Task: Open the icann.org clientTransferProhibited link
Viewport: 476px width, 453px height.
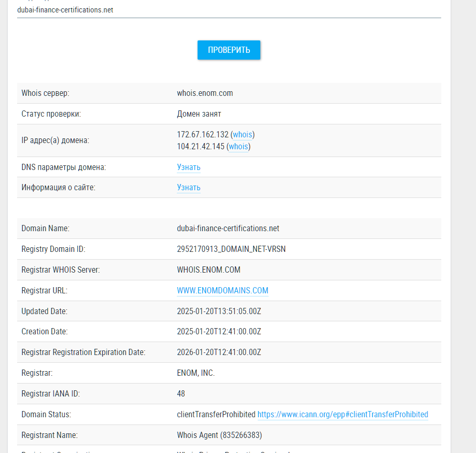Action: [343, 415]
